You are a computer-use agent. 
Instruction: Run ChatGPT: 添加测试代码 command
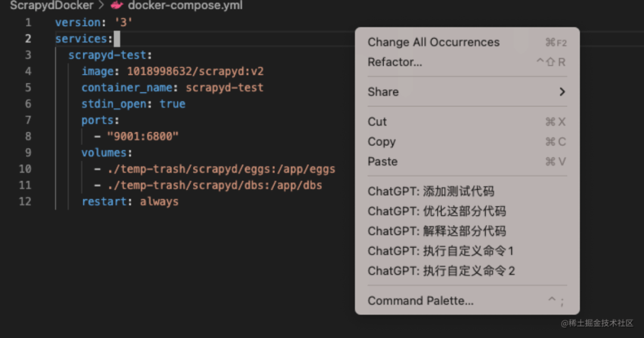[431, 192]
